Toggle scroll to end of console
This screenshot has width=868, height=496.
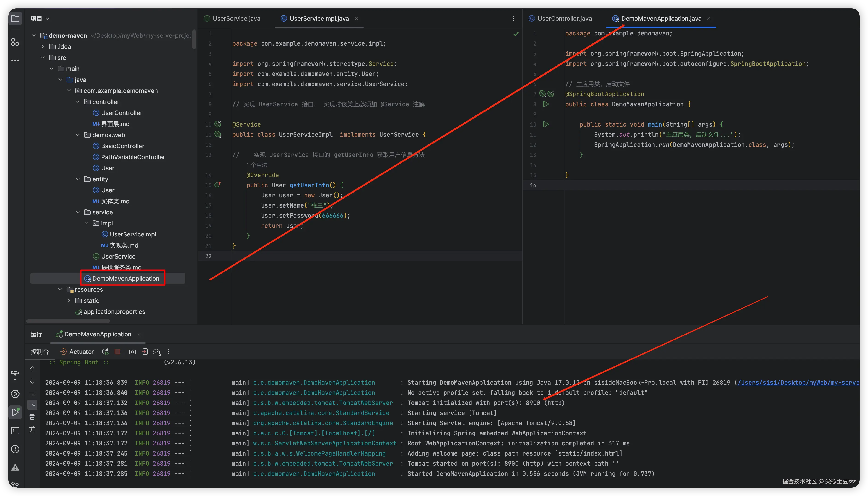click(x=32, y=405)
